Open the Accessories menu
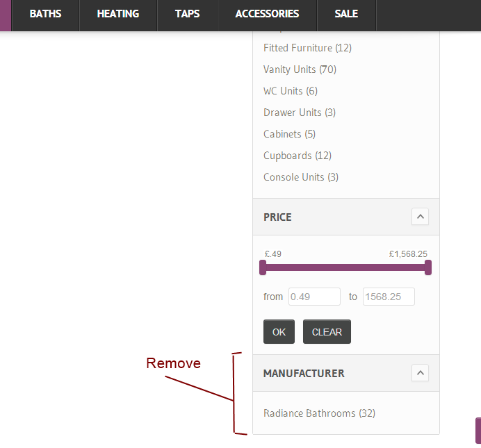The height and width of the screenshot is (448, 481). point(267,14)
